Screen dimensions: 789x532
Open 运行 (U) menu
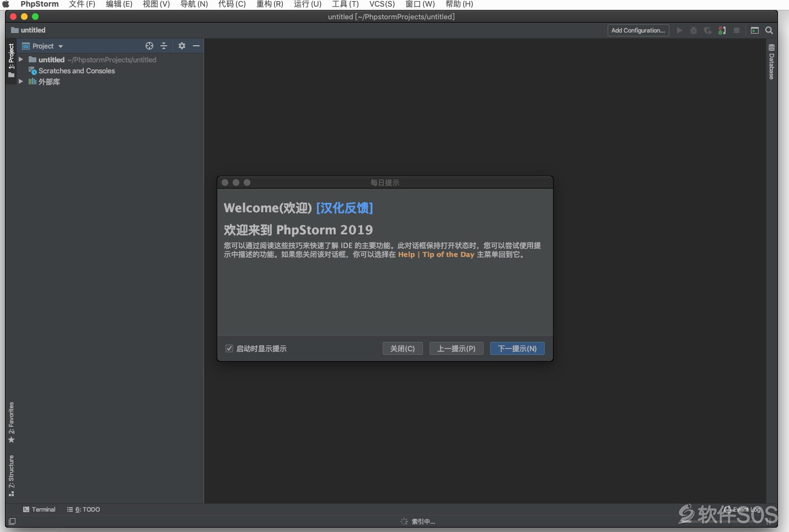click(308, 4)
